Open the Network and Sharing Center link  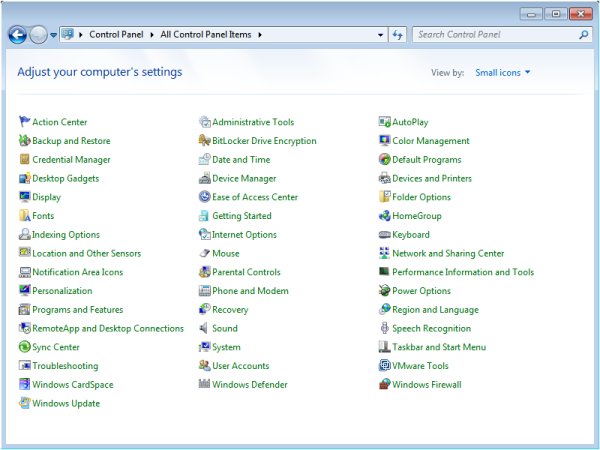pyautogui.click(x=448, y=253)
